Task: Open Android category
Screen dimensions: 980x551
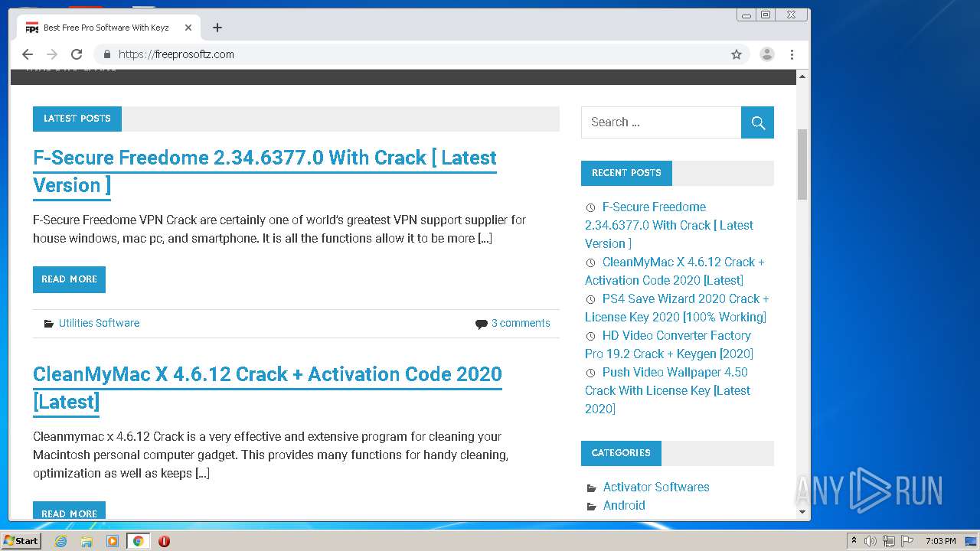Action: click(x=624, y=505)
